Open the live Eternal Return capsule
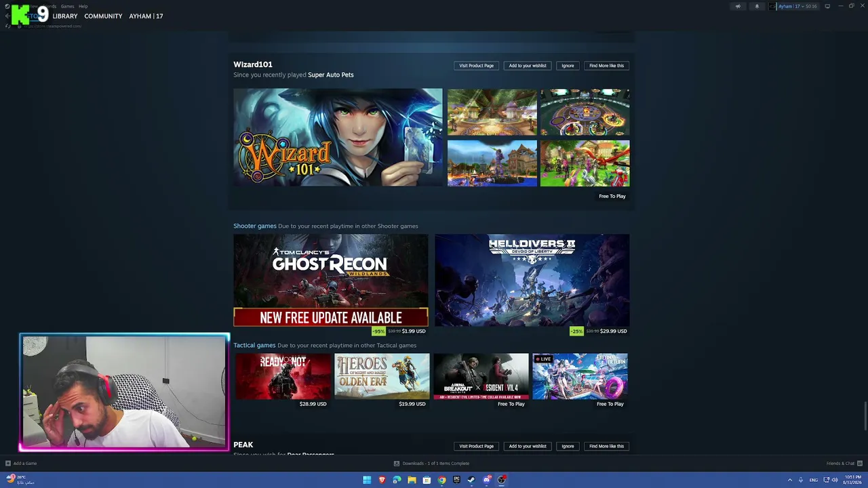Viewport: 868px width, 488px height. click(x=580, y=376)
